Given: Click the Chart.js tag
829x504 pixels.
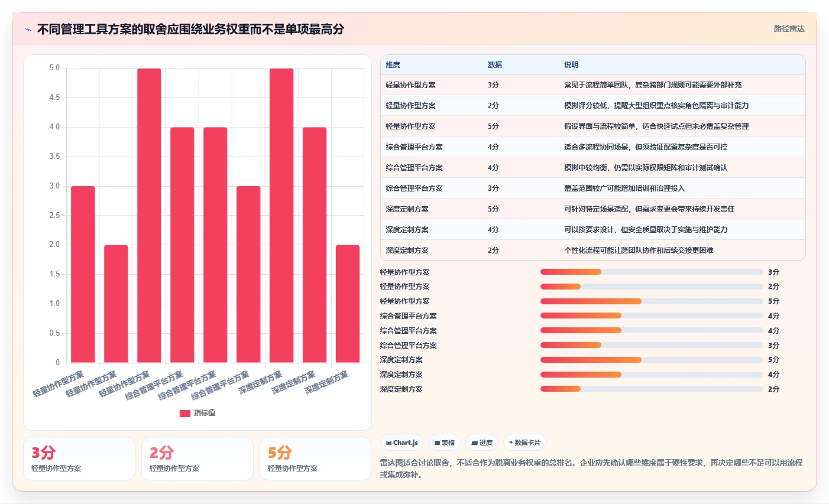Looking at the screenshot, I should point(401,443).
